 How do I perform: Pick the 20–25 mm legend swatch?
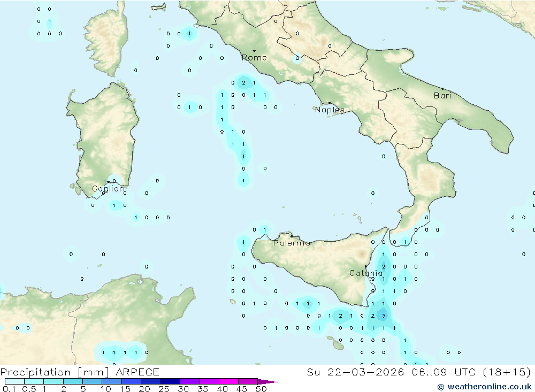[151, 381]
